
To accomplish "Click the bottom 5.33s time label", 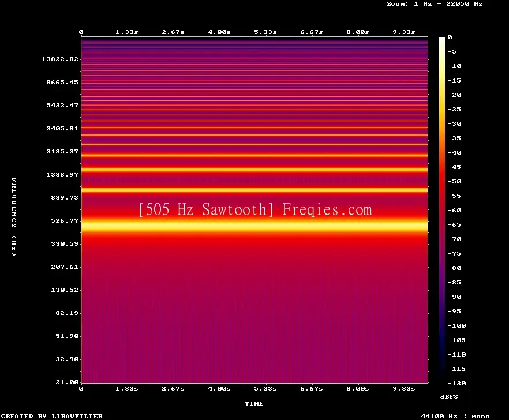I will point(265,388).
